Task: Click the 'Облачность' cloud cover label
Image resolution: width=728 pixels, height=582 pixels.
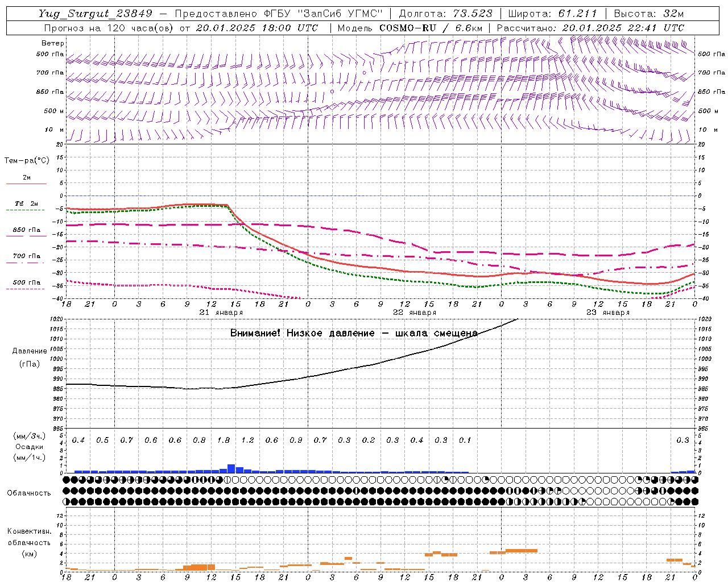Action: click(x=29, y=493)
